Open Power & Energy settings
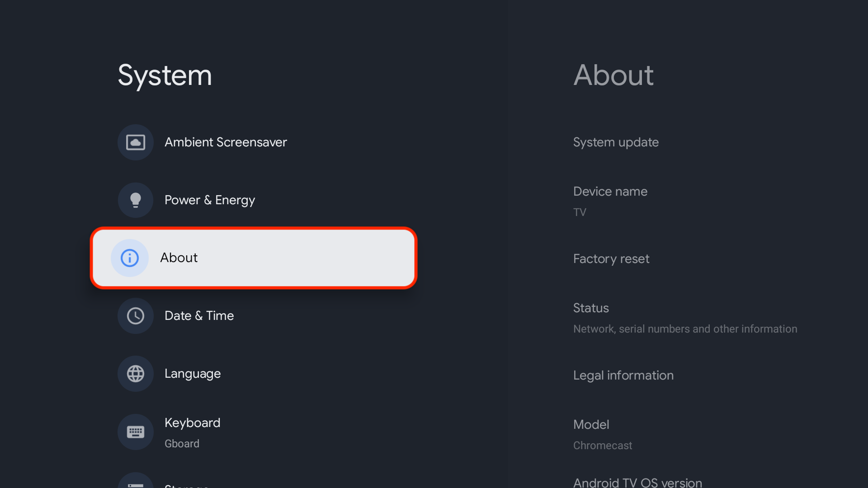Screen dimensions: 868x488 click(x=209, y=199)
